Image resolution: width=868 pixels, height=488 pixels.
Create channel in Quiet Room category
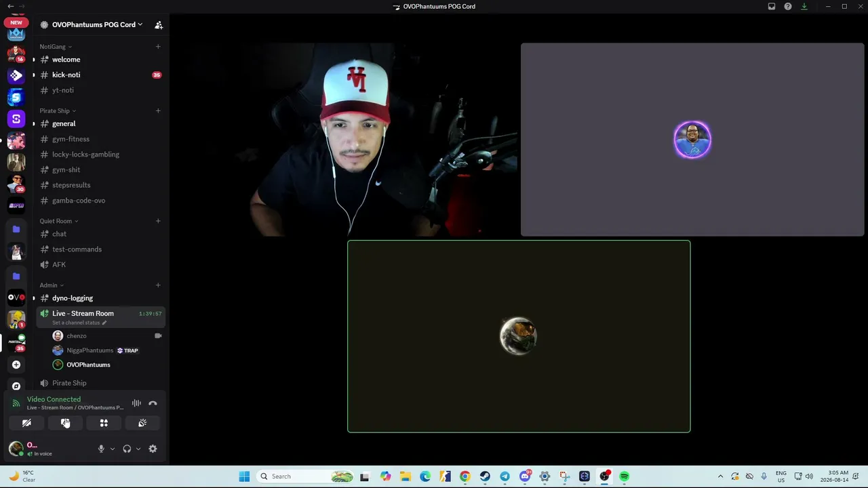pos(158,221)
